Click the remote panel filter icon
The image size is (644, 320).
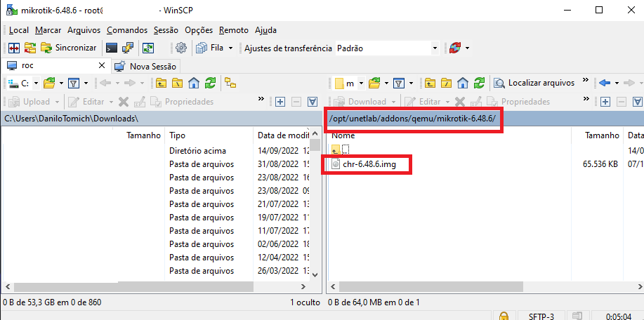tap(398, 84)
